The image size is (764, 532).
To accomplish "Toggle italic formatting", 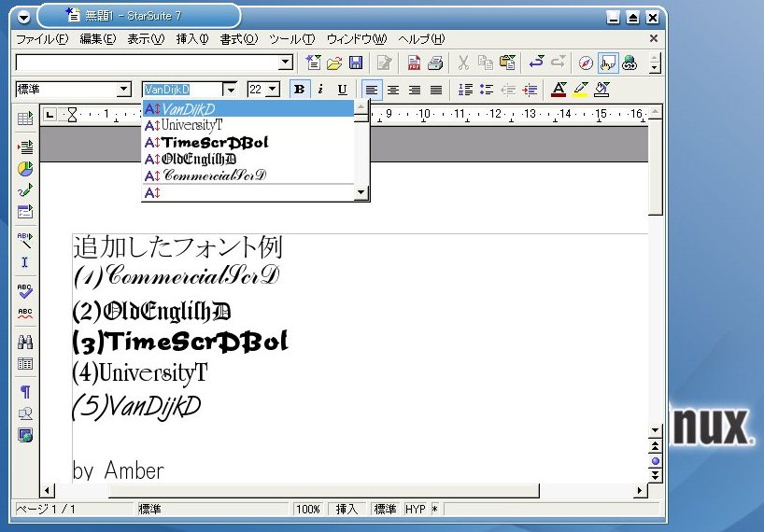I will (x=320, y=90).
